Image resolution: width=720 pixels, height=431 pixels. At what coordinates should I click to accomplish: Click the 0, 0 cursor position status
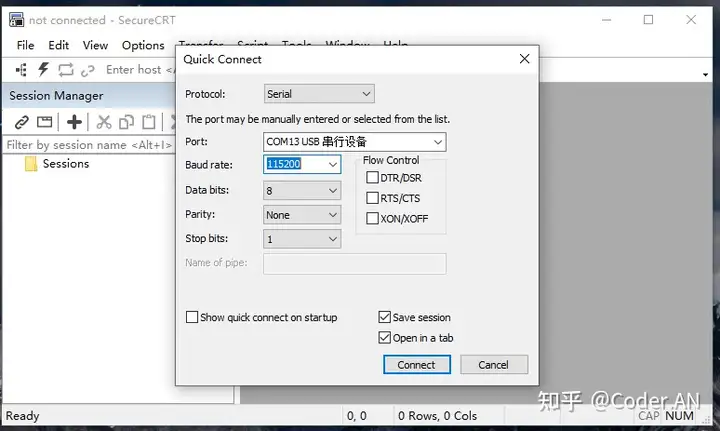(357, 416)
